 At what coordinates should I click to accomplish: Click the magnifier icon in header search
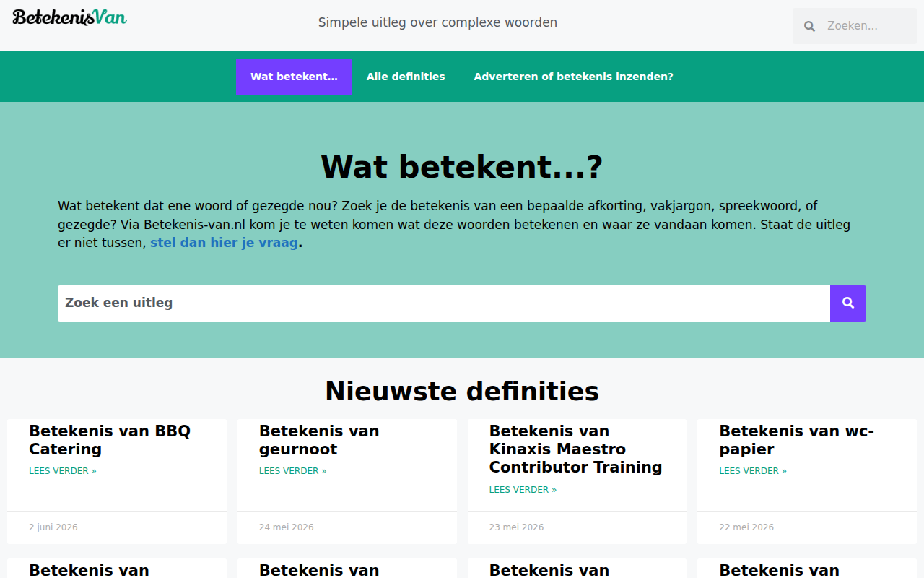[810, 26]
